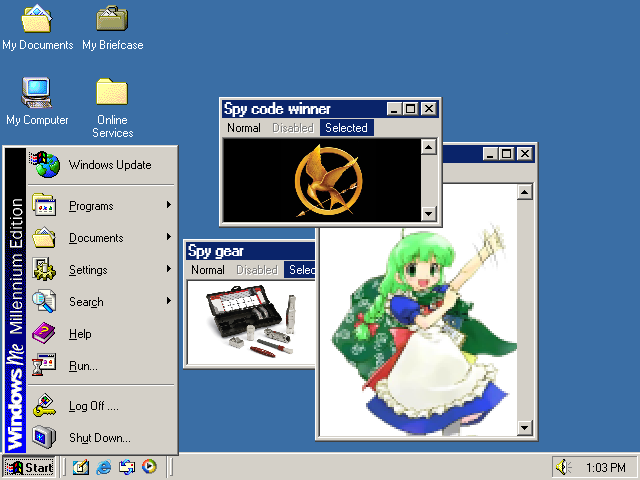Select Disabled tab in Spy gear window

coord(257,270)
